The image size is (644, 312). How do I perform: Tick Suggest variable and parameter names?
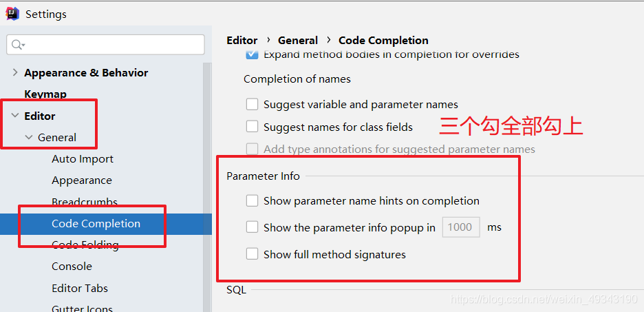pos(252,105)
